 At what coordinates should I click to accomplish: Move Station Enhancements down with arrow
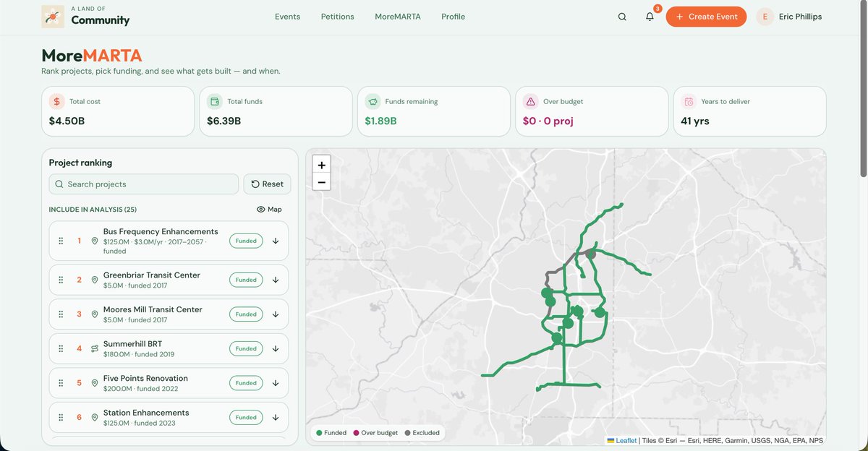coord(276,417)
